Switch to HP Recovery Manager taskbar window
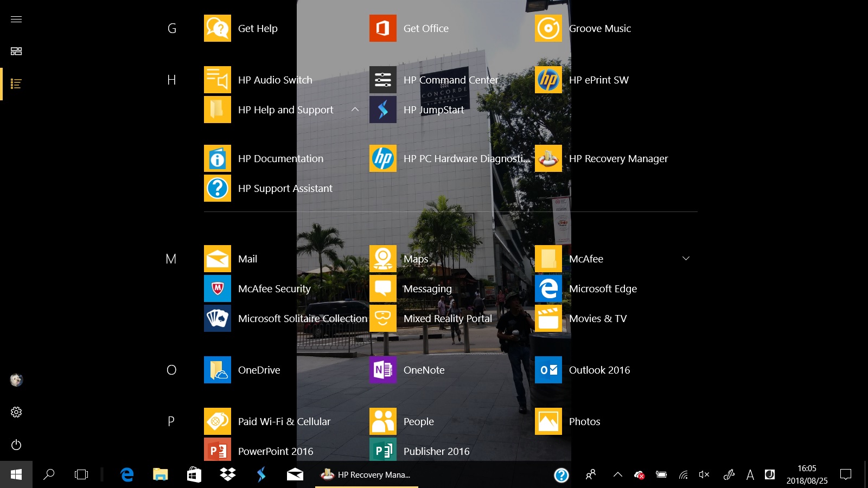 367,474
